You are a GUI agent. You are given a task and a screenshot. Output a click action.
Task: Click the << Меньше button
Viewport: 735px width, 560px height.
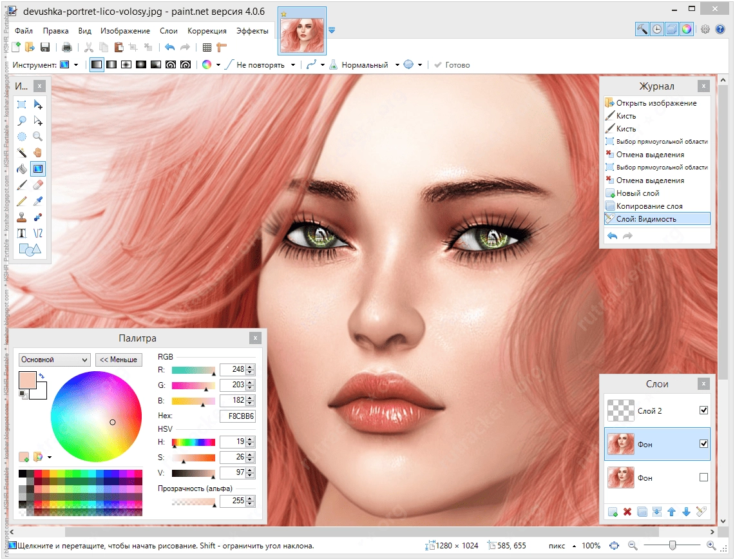119,360
